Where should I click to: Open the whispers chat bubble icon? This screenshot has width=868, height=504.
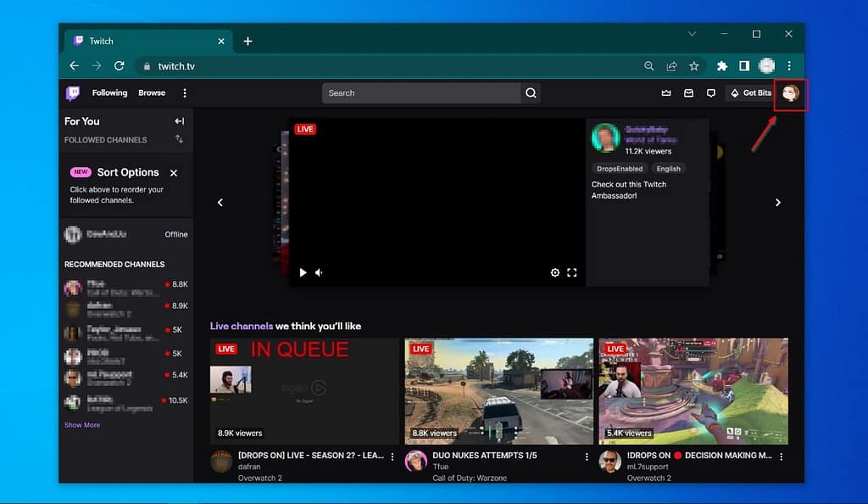[x=711, y=93]
